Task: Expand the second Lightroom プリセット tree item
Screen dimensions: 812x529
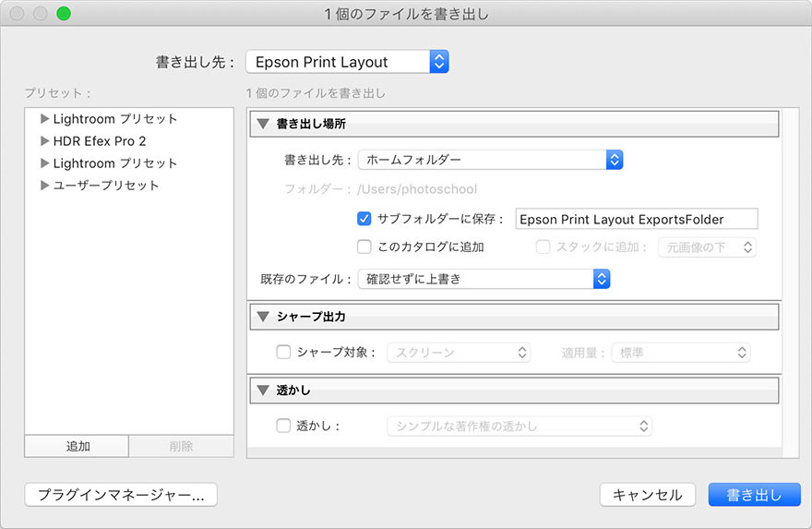Action: 44,163
